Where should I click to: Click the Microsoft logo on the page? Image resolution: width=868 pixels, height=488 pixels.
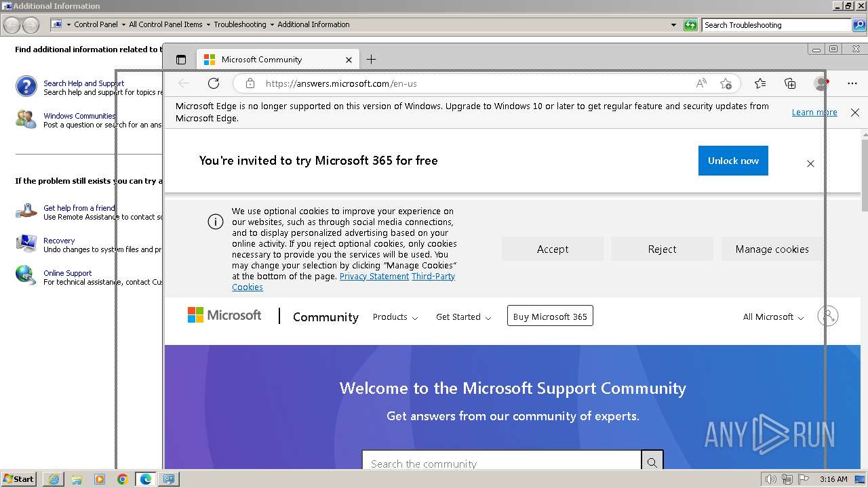(224, 315)
